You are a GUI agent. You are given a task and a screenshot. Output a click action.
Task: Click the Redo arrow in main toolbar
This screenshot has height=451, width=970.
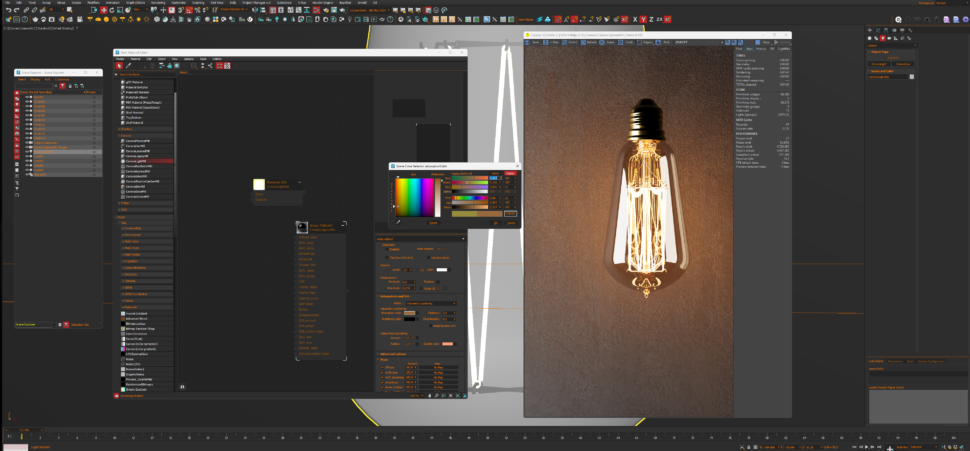pyautogui.click(x=17, y=10)
